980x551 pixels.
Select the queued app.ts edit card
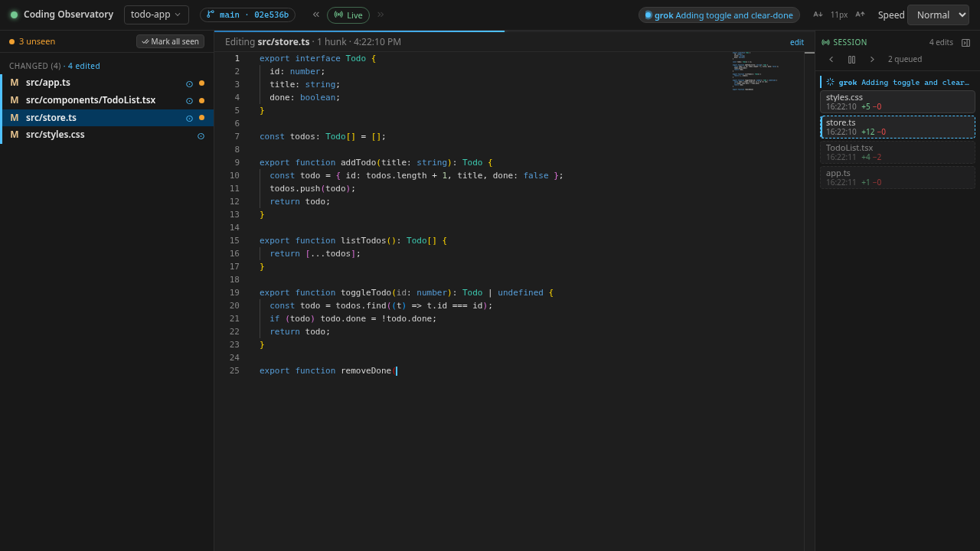point(897,178)
